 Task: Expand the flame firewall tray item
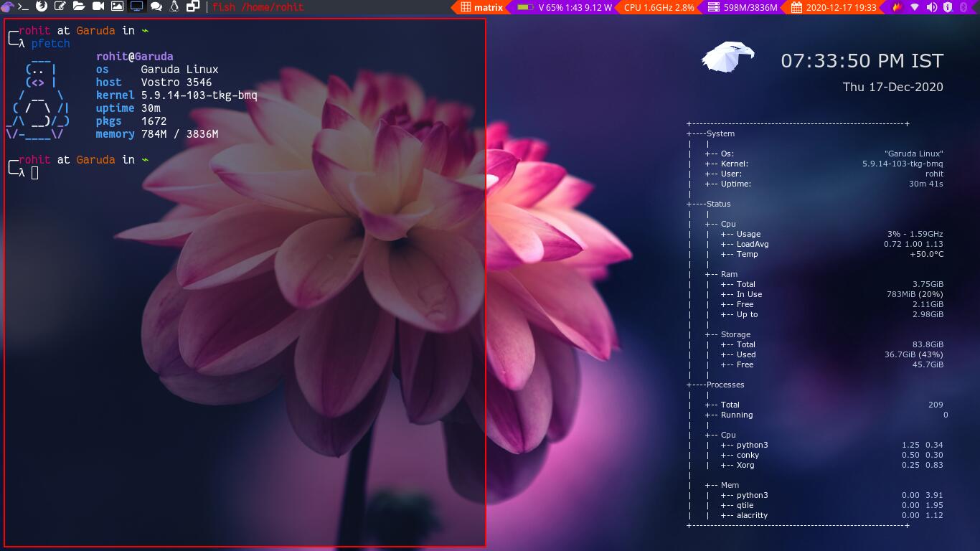tap(897, 6)
